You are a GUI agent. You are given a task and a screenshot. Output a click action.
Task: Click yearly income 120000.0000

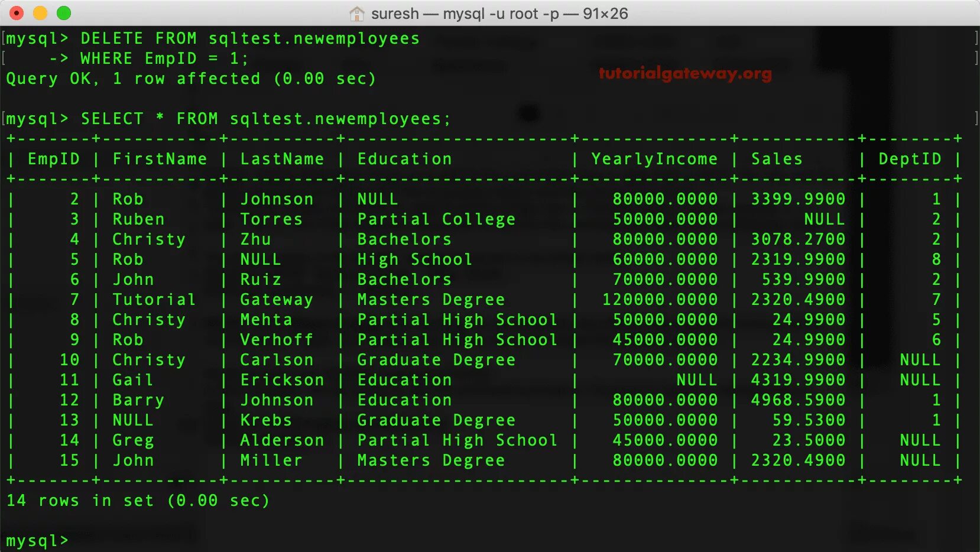click(660, 300)
